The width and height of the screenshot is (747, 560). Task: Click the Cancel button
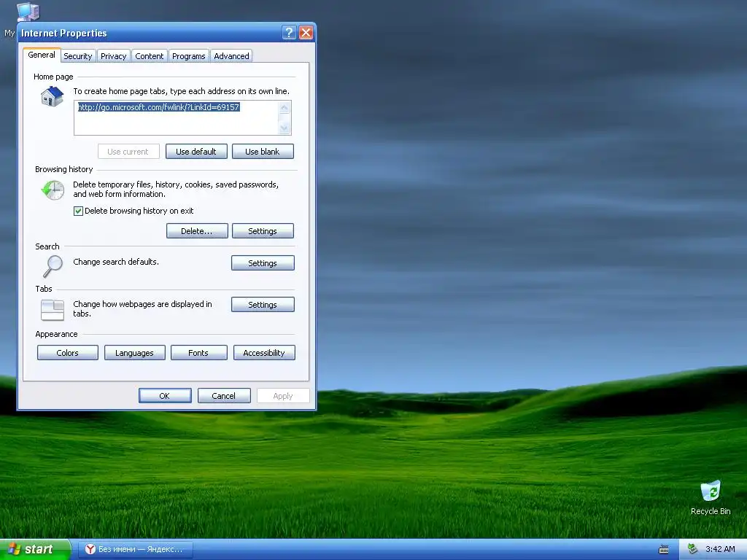coord(224,396)
